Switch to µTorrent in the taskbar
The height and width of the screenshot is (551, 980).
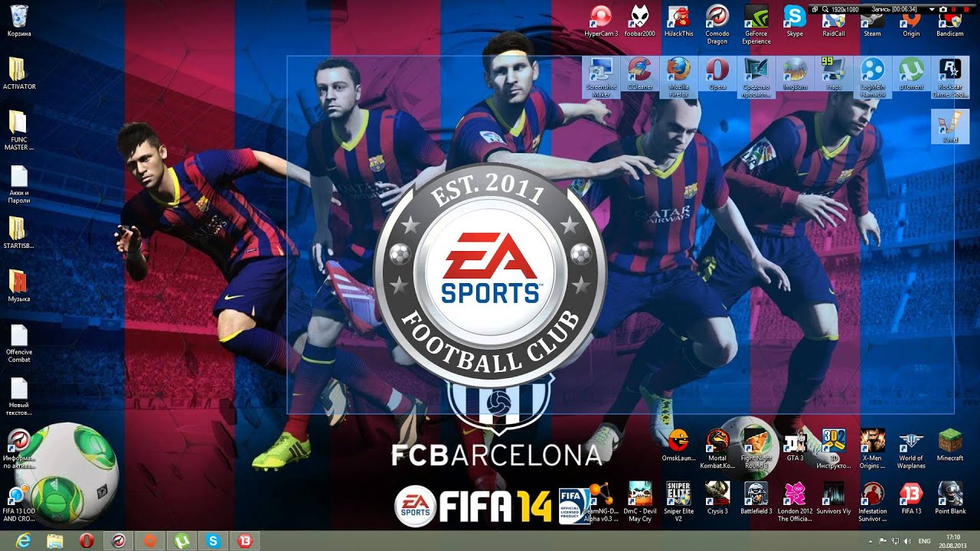click(181, 540)
